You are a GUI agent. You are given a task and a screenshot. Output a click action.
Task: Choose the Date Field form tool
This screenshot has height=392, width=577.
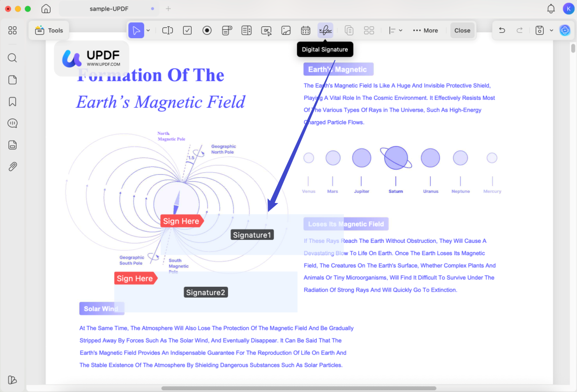(306, 30)
